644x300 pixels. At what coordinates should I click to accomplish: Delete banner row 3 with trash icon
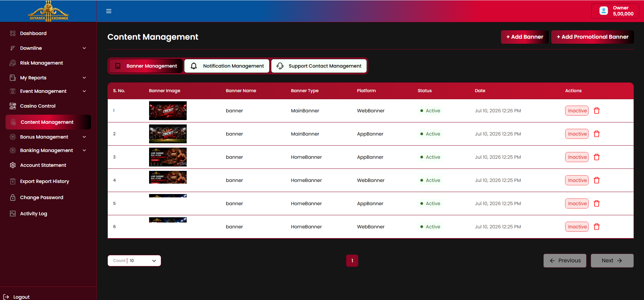coord(597,157)
